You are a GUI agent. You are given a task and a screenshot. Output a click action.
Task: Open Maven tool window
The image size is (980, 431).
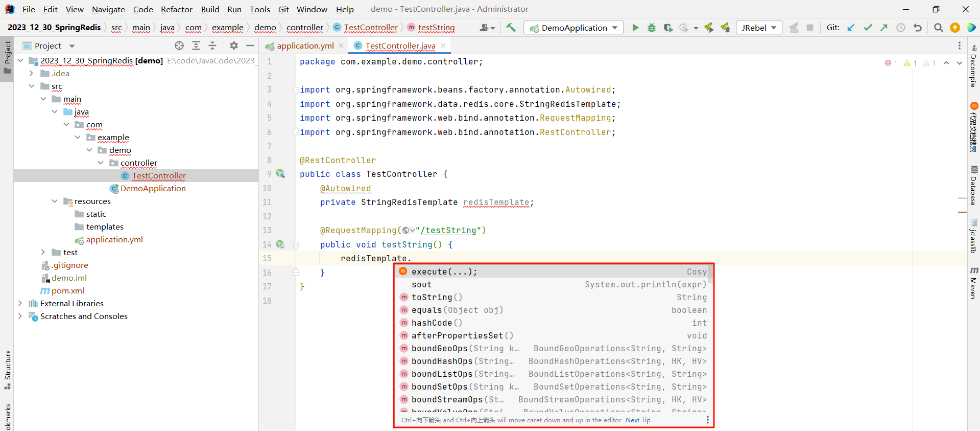click(x=973, y=283)
